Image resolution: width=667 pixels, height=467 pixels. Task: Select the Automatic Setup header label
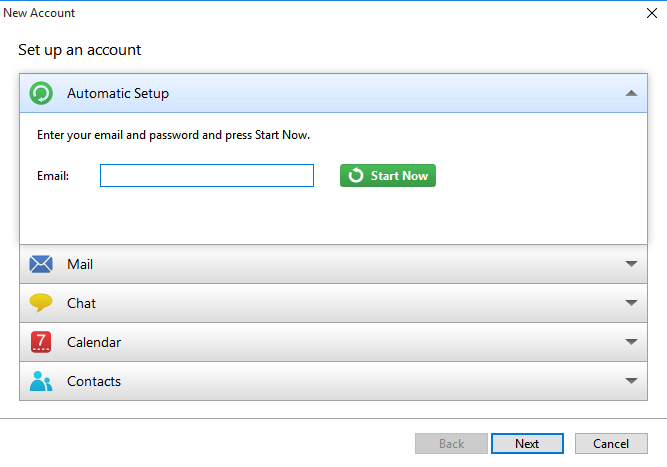(x=118, y=94)
